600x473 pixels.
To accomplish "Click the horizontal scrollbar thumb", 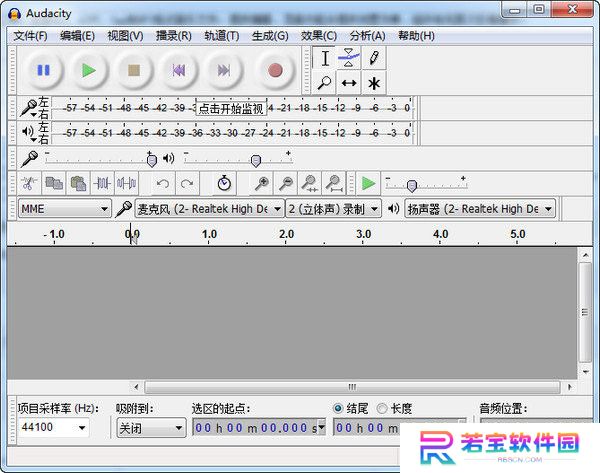I will click(x=352, y=387).
